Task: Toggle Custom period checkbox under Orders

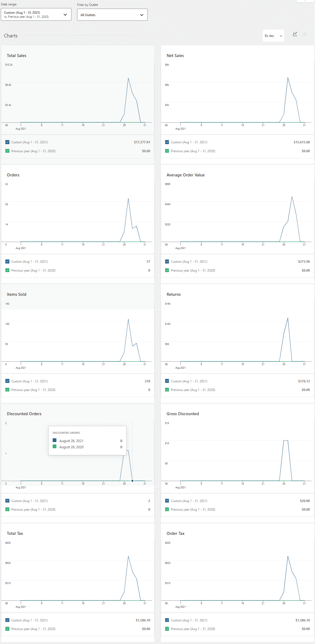Action: click(8, 262)
